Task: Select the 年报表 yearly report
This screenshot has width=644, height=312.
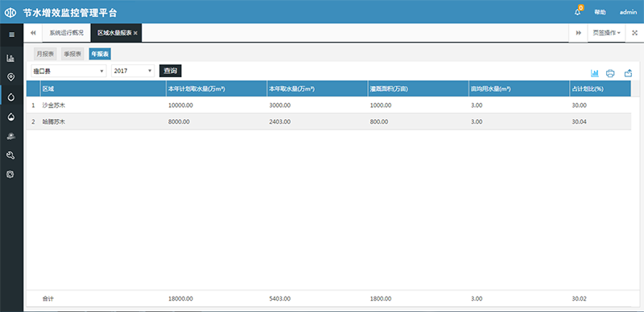Action: pos(100,54)
